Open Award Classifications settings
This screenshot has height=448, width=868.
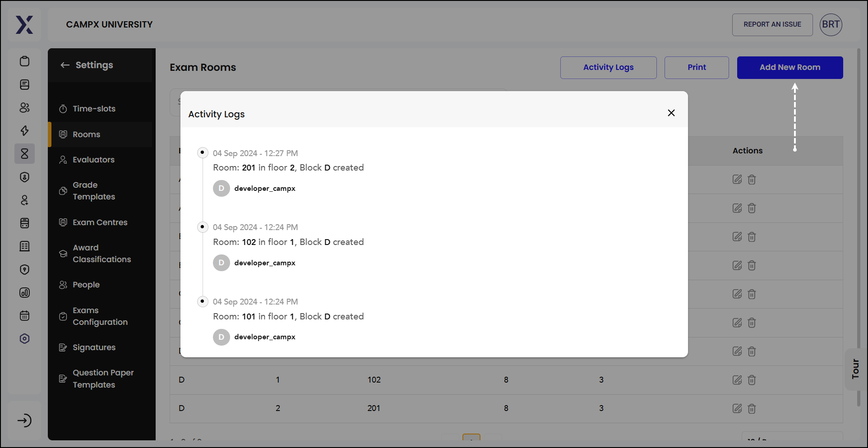pyautogui.click(x=102, y=254)
